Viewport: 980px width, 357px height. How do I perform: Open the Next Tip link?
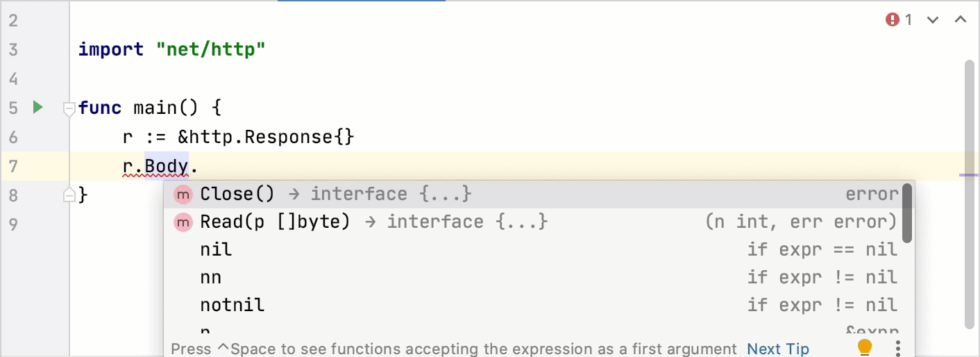(778, 349)
